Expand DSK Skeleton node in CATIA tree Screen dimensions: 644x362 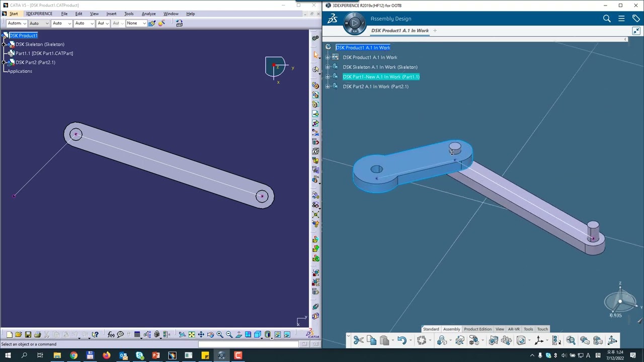coord(5,44)
